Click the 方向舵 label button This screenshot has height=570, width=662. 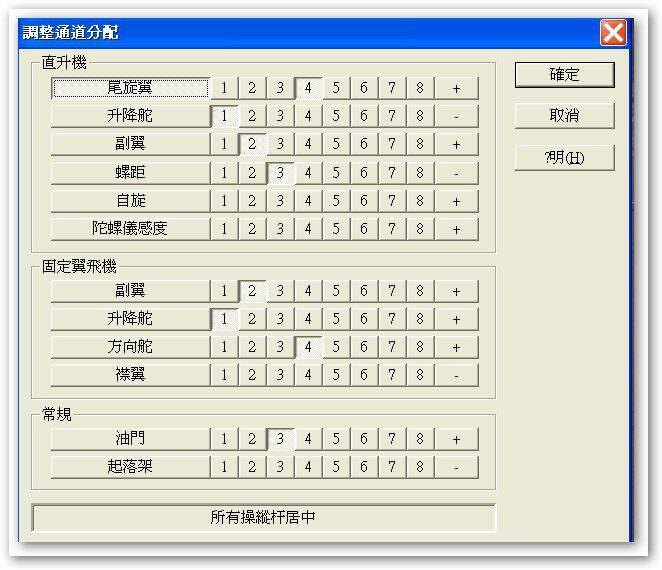pos(130,348)
